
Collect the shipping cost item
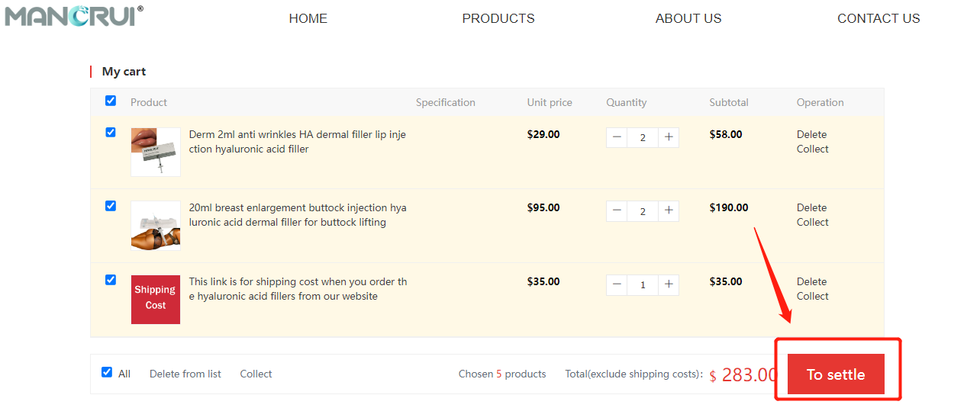coord(812,296)
